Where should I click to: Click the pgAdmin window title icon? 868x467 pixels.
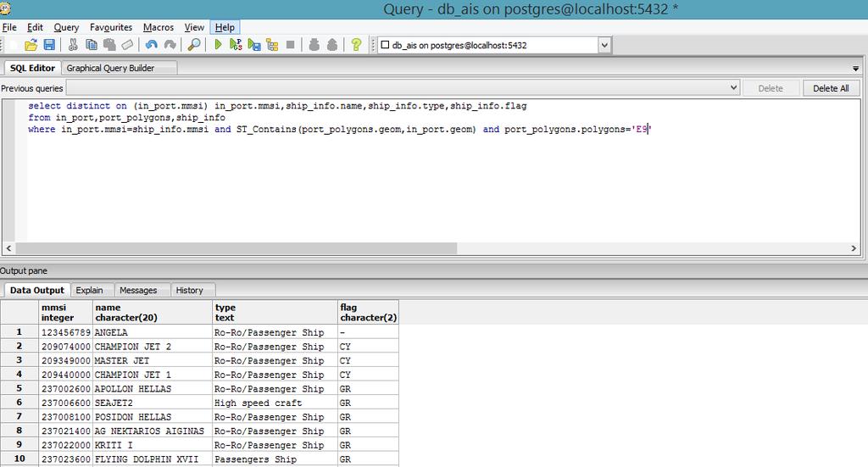(6, 8)
